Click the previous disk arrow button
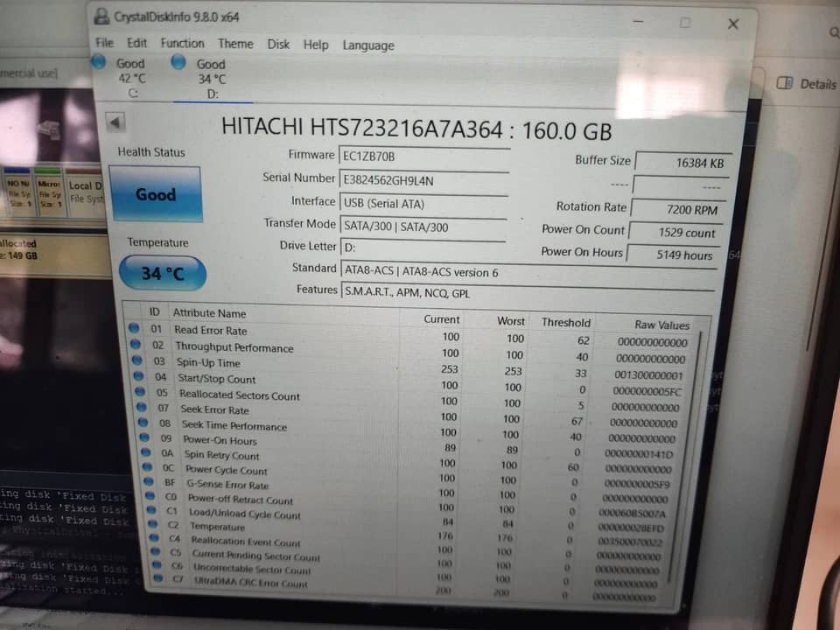840x630 pixels. (115, 122)
